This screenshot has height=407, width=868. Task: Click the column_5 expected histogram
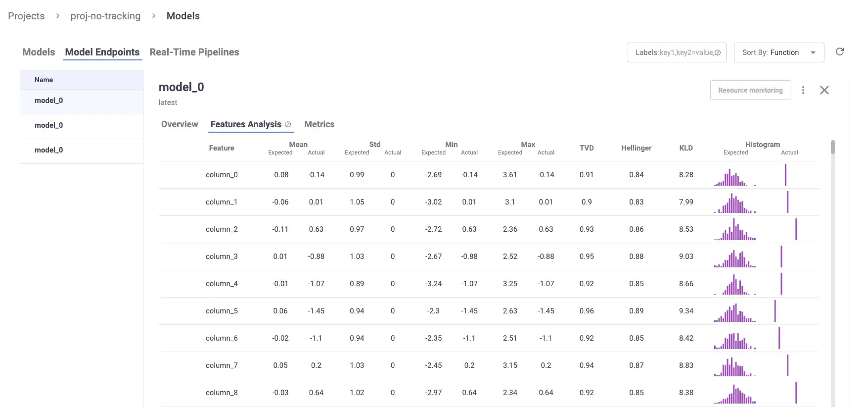(x=734, y=313)
